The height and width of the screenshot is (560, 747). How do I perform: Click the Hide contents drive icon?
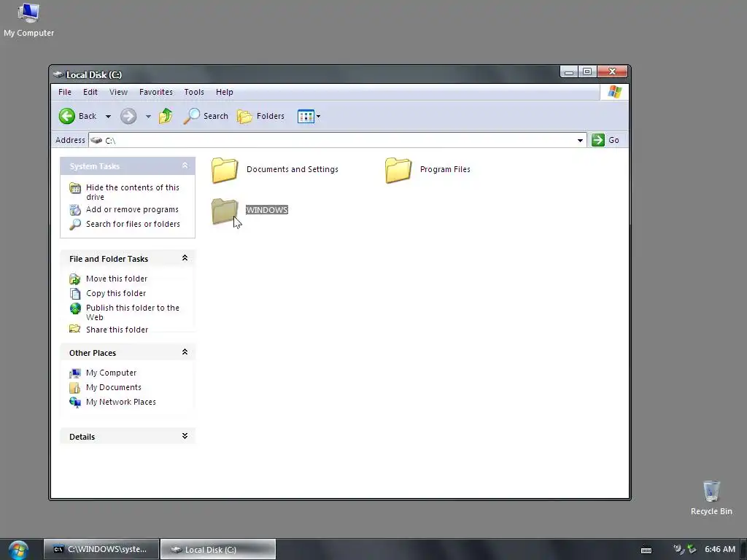click(75, 188)
